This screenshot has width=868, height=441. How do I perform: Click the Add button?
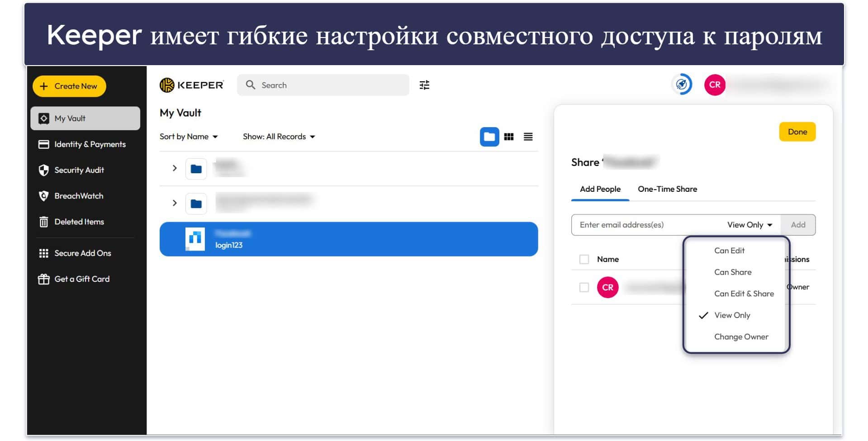(798, 225)
